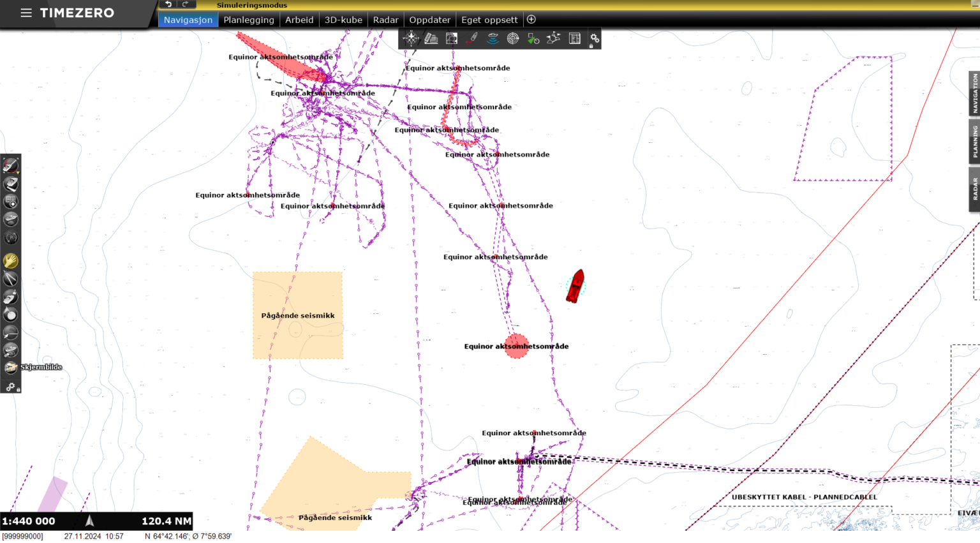
Task: Open the 3D-kube workspace tab
Action: pos(343,20)
